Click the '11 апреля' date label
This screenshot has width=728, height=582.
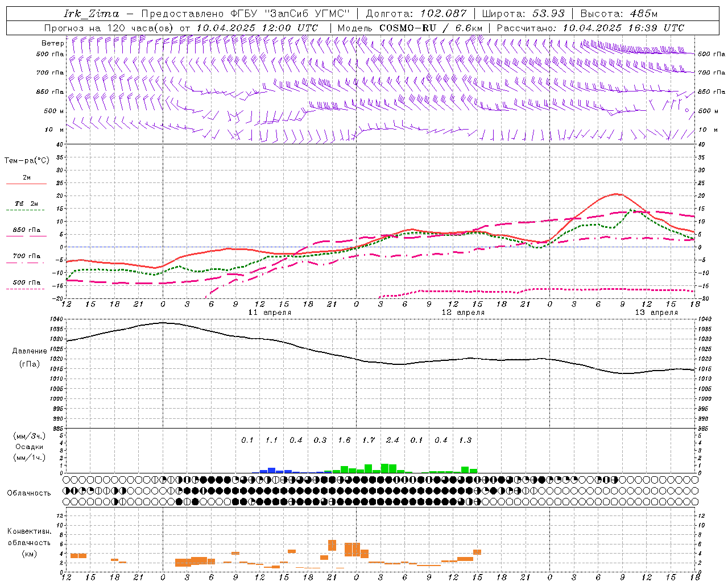click(270, 313)
